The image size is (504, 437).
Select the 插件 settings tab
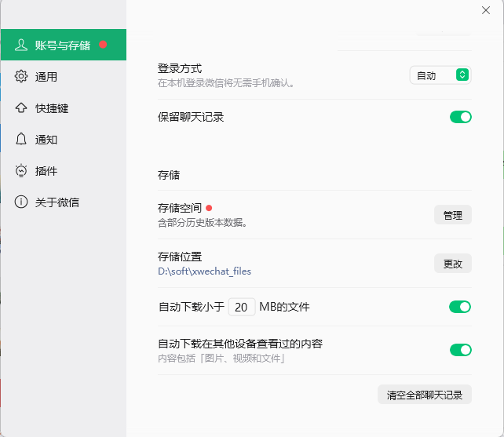tap(64, 170)
